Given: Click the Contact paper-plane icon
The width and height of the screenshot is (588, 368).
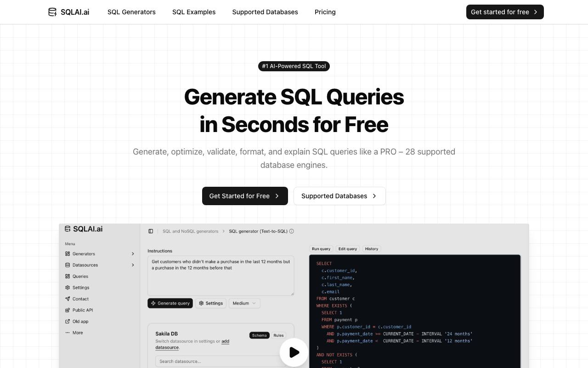Looking at the screenshot, I should pyautogui.click(x=68, y=299).
